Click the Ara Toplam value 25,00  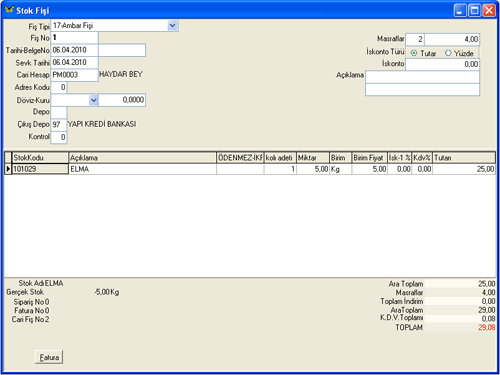pyautogui.click(x=487, y=284)
